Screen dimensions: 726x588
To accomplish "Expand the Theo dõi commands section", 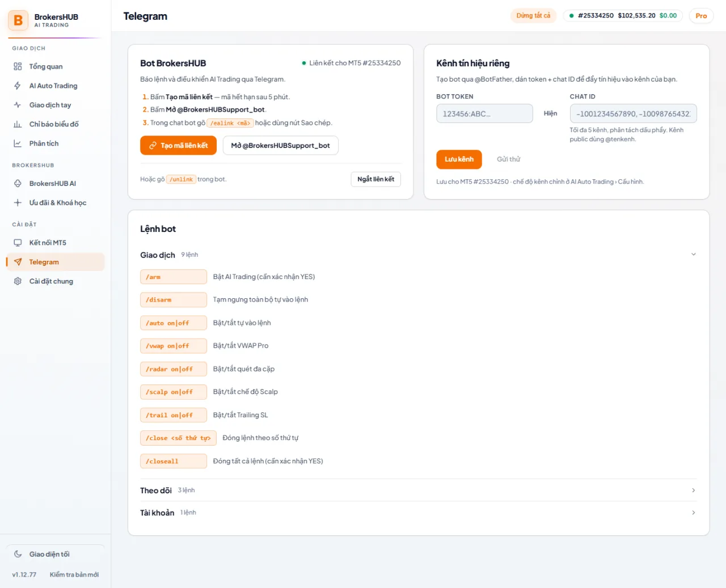I will 418,490.
